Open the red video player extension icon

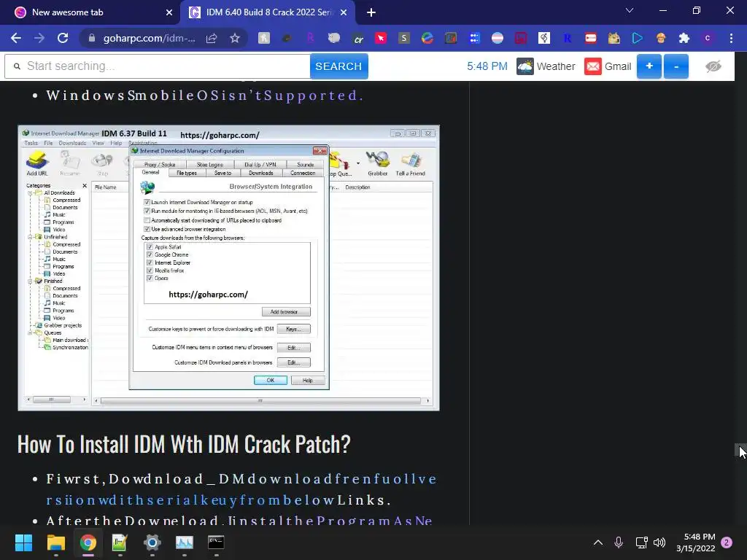(591, 38)
